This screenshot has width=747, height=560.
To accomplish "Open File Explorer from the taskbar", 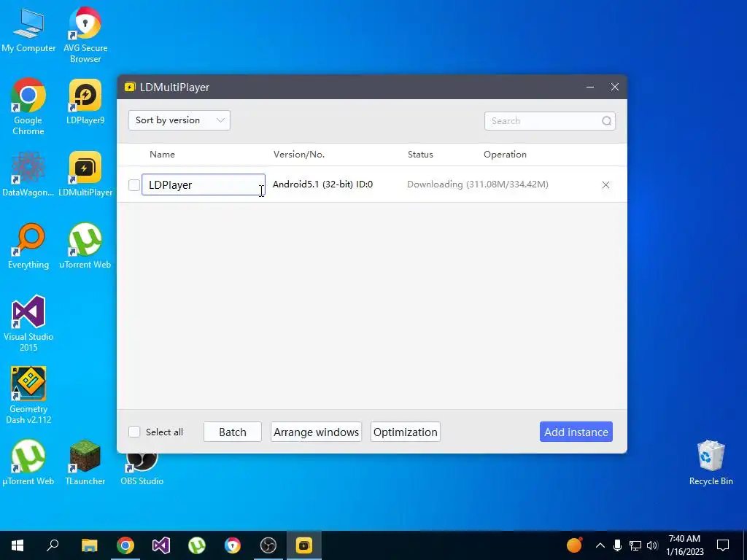I will [x=89, y=545].
